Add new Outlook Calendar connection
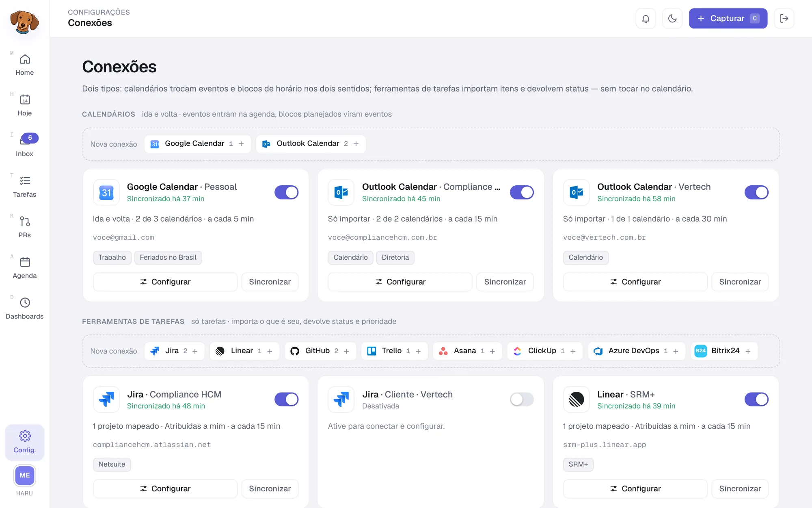The width and height of the screenshot is (812, 508). [x=311, y=144]
